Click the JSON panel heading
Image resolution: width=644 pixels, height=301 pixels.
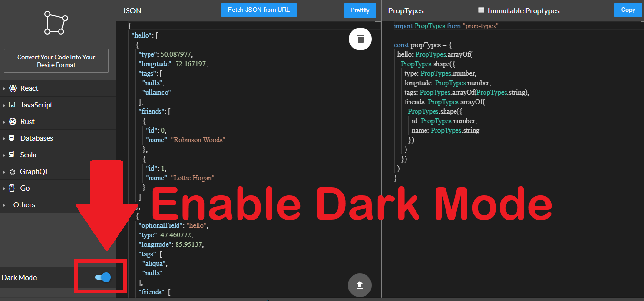coord(132,10)
